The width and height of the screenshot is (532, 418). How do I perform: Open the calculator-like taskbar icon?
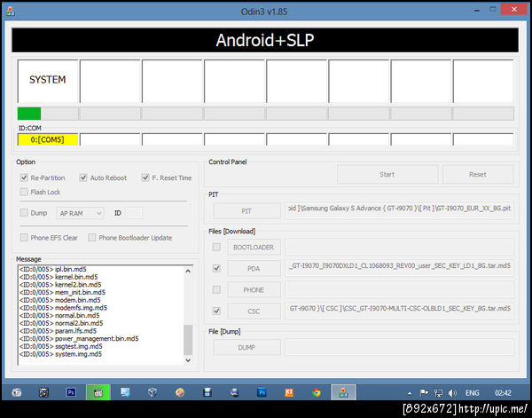coord(43,392)
